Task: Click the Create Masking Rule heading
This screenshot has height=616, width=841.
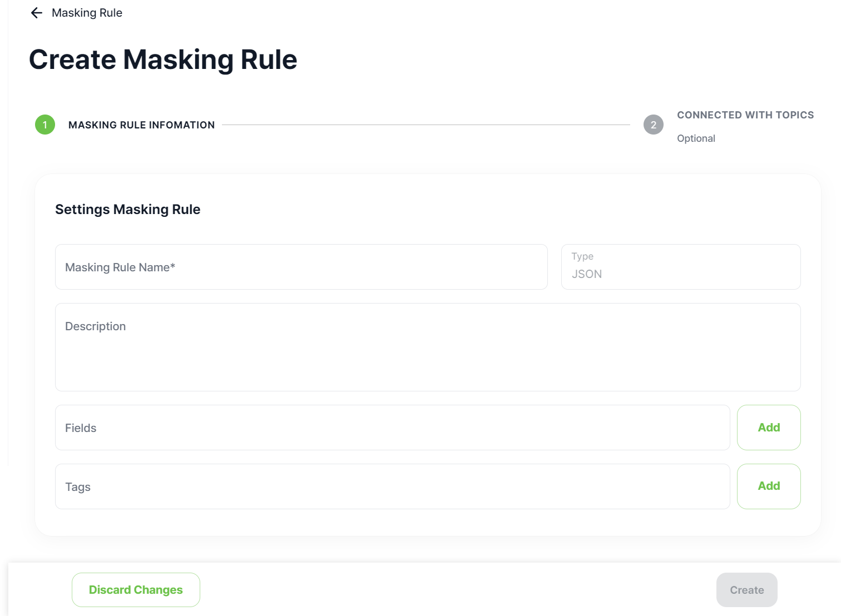Action: tap(164, 59)
